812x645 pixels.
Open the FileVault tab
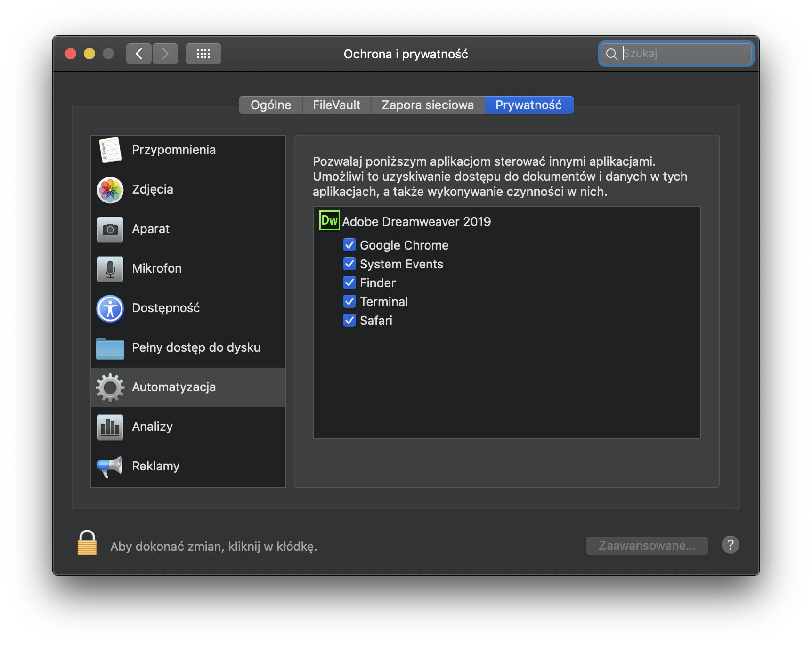337,105
